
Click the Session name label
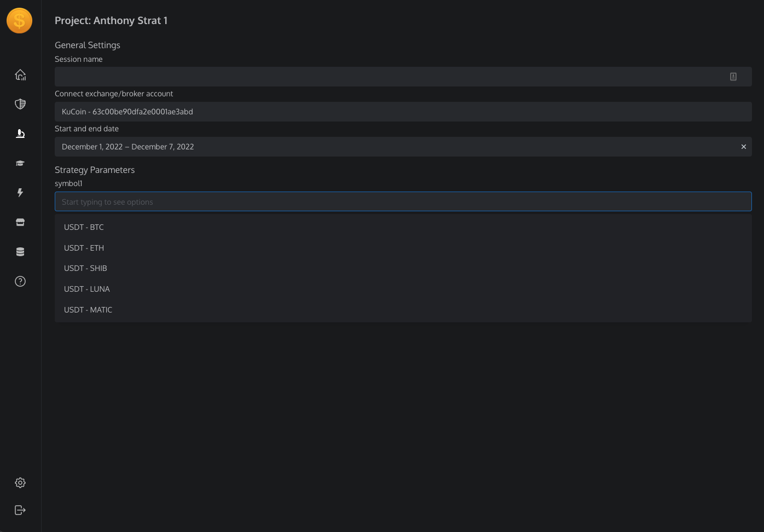pyautogui.click(x=79, y=59)
